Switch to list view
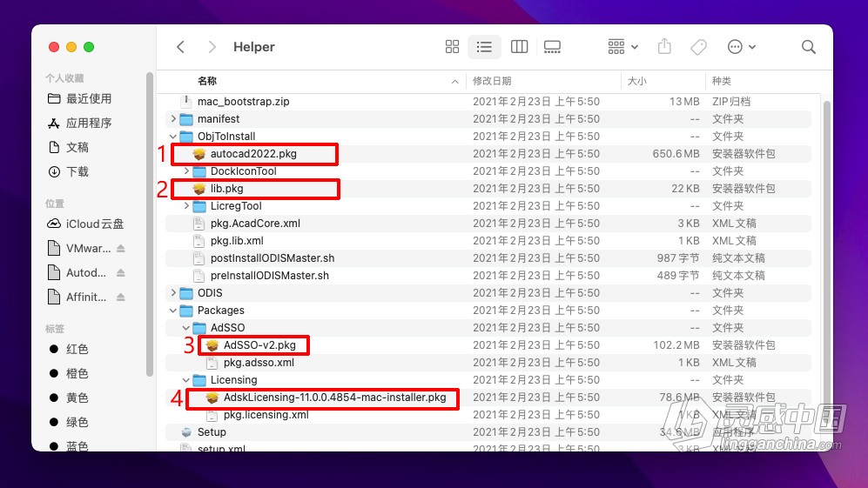Viewport: 868px width, 488px height. pyautogui.click(x=484, y=47)
